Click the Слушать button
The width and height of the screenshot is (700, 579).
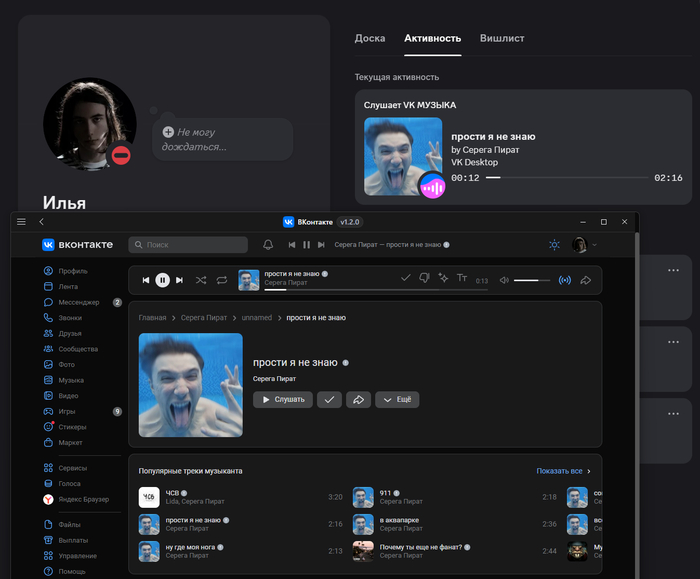[283, 400]
